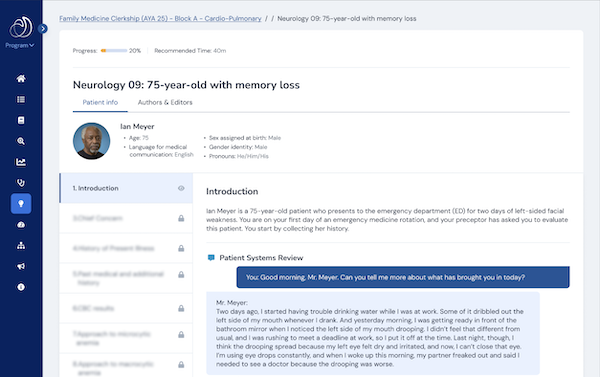Click the Gender identity: Male entry
This screenshot has height=377, width=600.
pos(238,147)
